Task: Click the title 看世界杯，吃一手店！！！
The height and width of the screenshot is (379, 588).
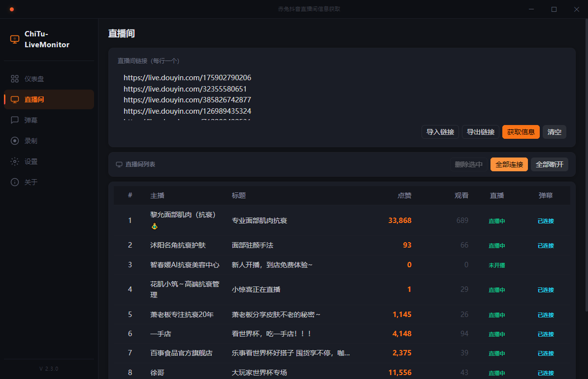Action: [x=272, y=334]
